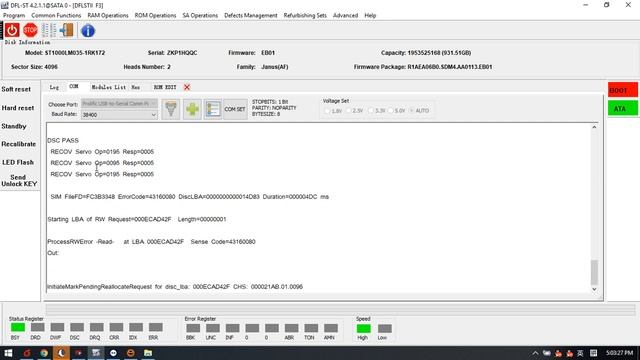Click the terminal vertical scrollbar thumb
The height and width of the screenshot is (360, 640).
tap(594, 272)
